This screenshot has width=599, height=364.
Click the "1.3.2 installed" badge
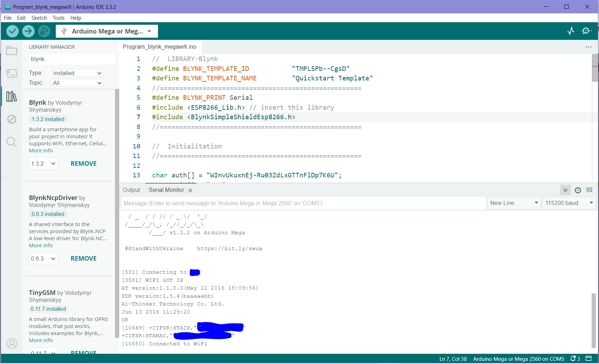click(48, 119)
